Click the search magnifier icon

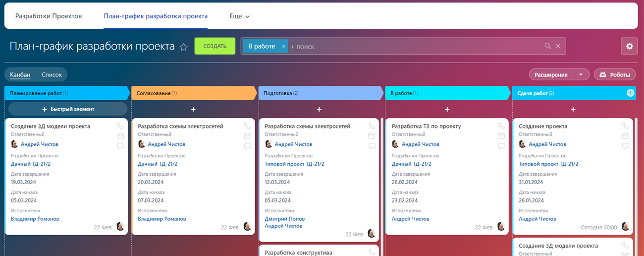pyautogui.click(x=547, y=46)
